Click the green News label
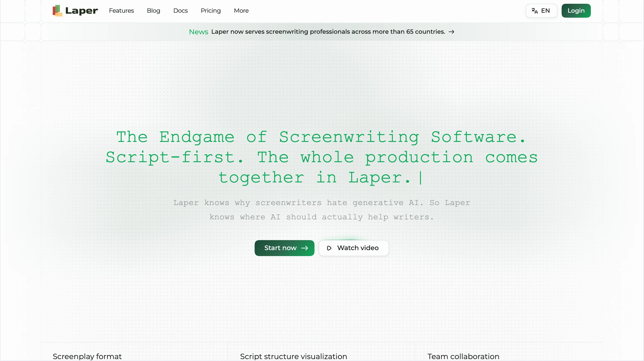The width and height of the screenshot is (644, 361). pyautogui.click(x=199, y=32)
